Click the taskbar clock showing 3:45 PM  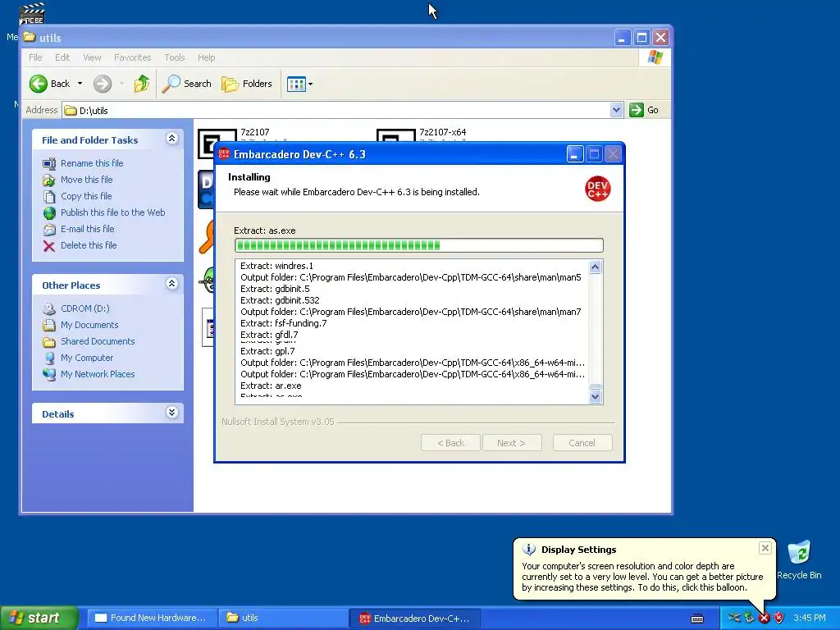point(810,618)
